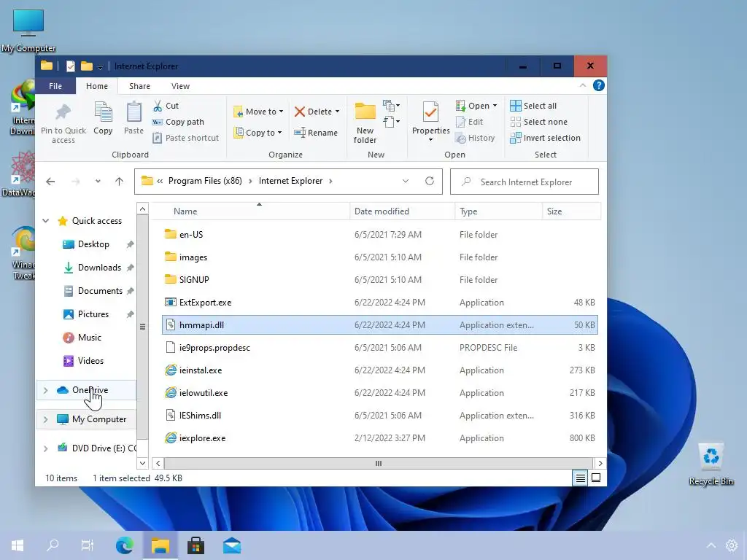The image size is (747, 560).
Task: Refresh the folder view
Action: click(429, 182)
